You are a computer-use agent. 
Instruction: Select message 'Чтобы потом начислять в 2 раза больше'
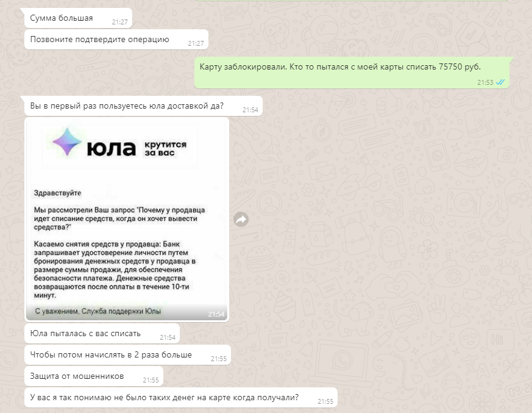tap(127, 355)
